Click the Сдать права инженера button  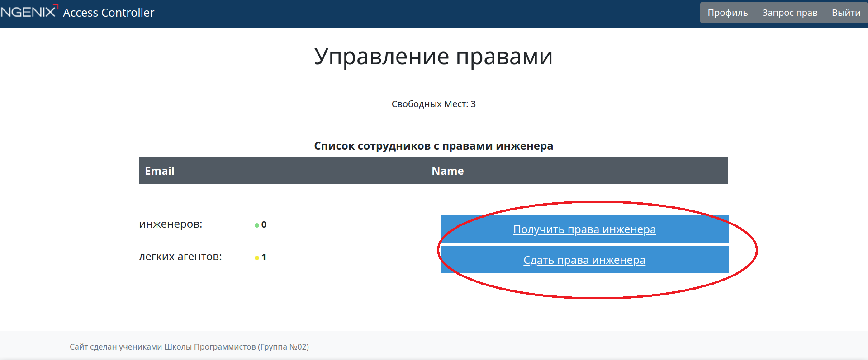click(584, 260)
